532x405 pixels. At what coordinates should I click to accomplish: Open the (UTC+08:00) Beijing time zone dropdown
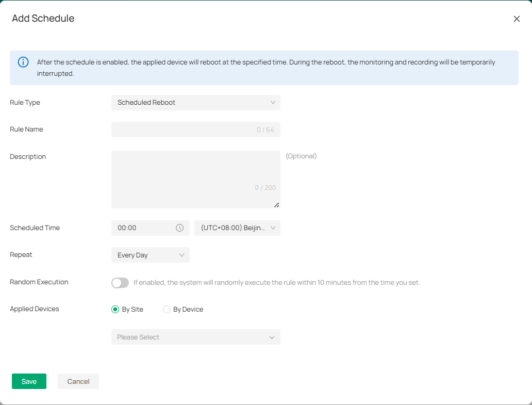point(233,228)
